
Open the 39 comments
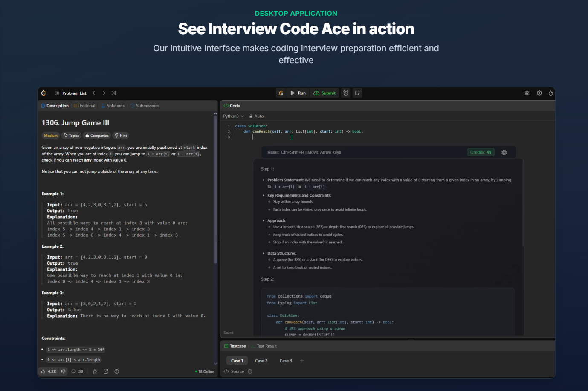pos(77,371)
